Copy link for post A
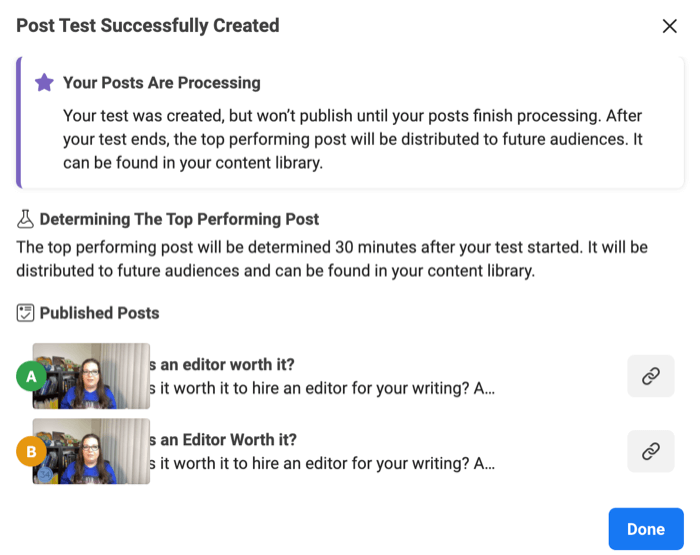This screenshot has height=555, width=700. 650,376
